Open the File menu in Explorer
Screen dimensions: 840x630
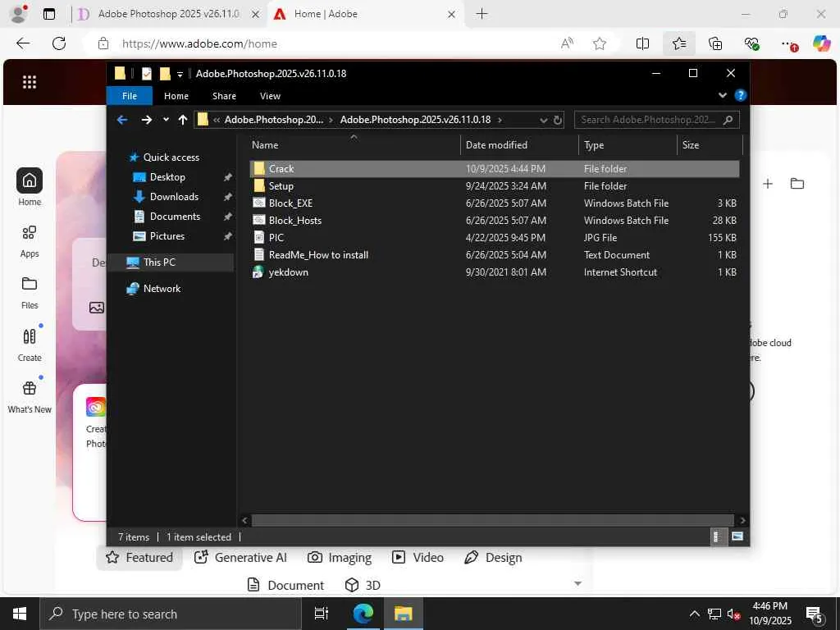(129, 96)
